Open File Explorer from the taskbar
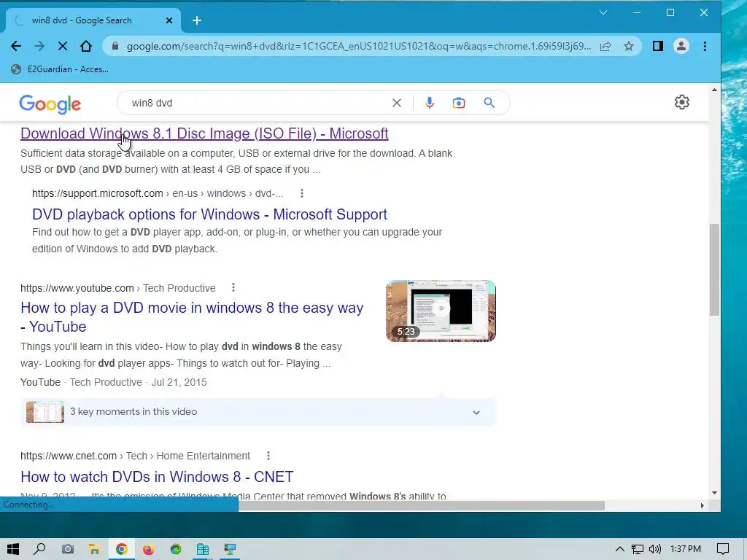Screen dimensions: 747x560 [94, 549]
